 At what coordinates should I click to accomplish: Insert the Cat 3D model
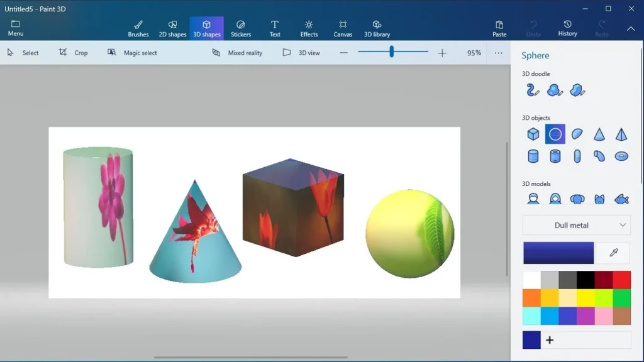(599, 199)
